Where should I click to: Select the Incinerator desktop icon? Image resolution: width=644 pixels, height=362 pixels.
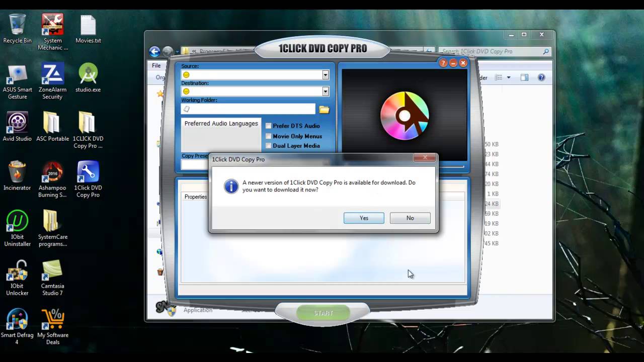(x=17, y=176)
